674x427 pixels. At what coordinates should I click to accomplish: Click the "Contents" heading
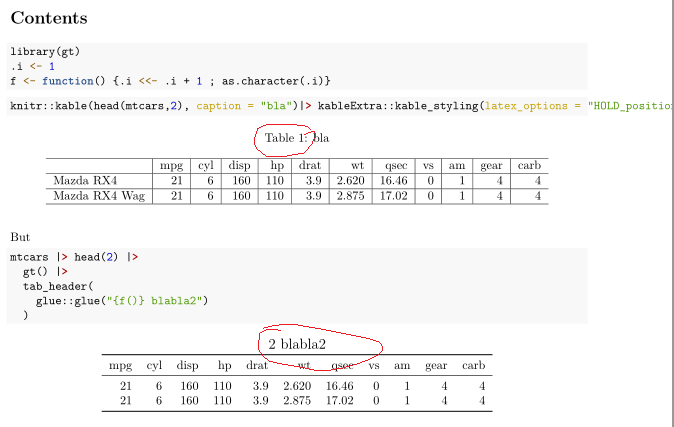click(49, 18)
